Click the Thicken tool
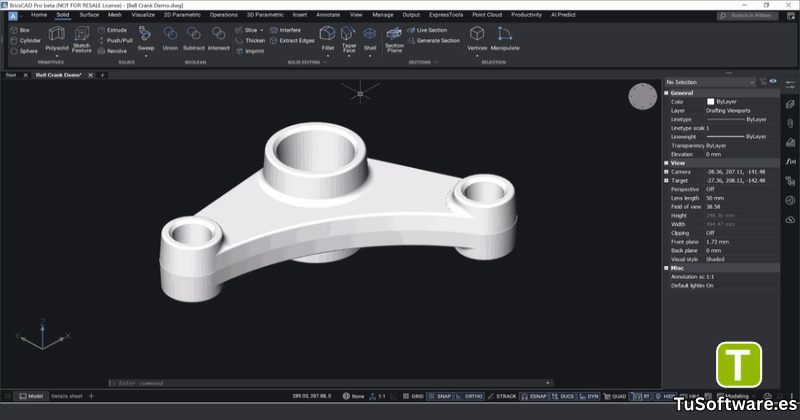Viewport: 800px width, 420px height. coord(250,40)
